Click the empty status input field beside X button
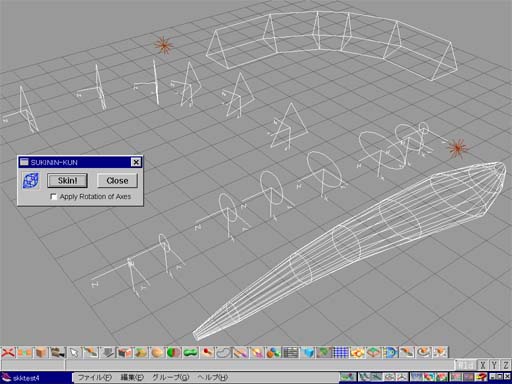Screen dimensions: 512x384 coord(260,365)
